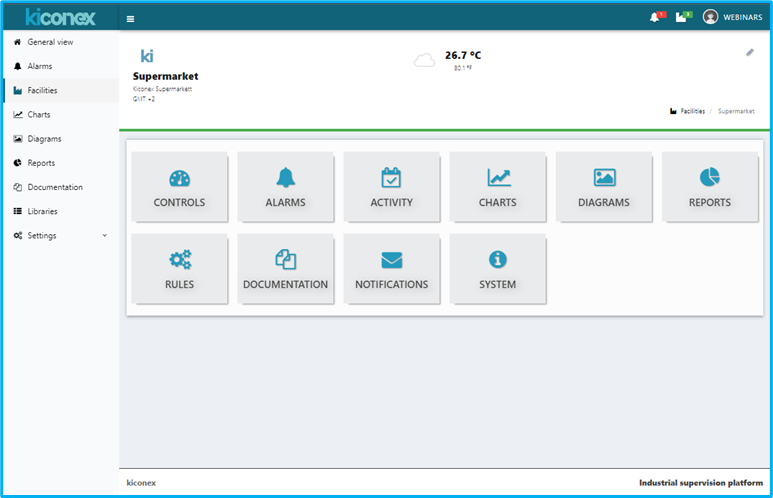
Task: Open the Notifications envelope tile
Action: 391,268
